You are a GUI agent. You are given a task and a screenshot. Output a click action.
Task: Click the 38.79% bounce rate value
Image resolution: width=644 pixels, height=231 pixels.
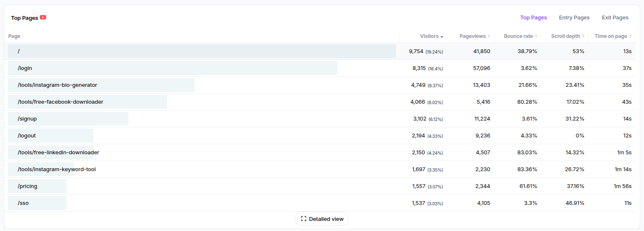point(527,51)
